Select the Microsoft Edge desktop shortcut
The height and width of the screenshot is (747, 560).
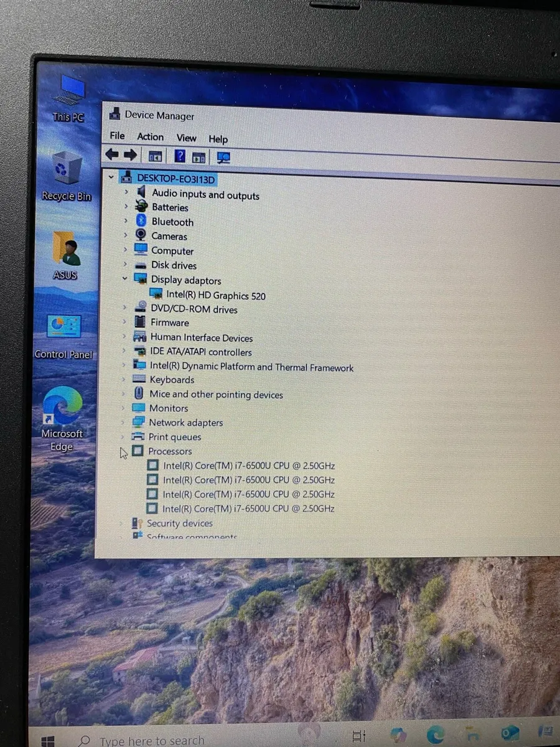(x=62, y=419)
